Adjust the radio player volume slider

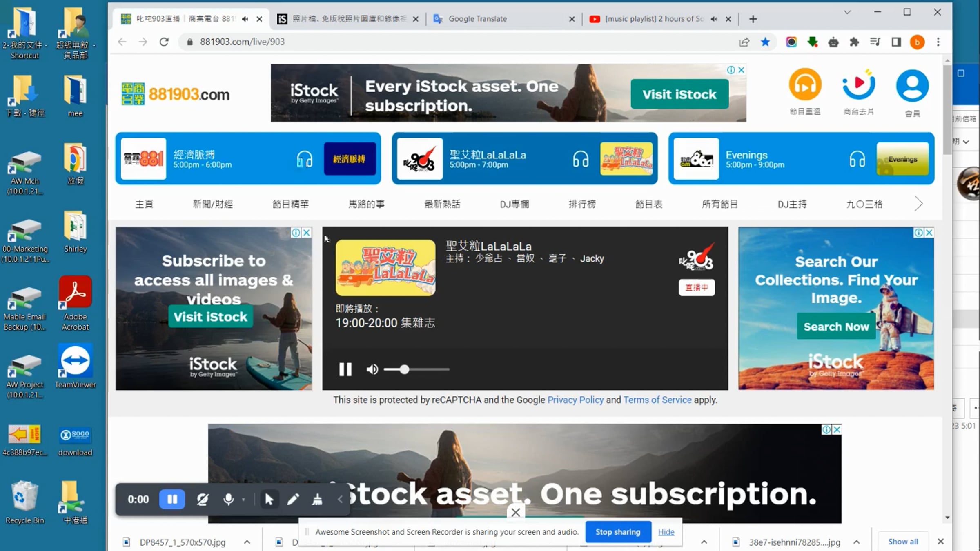[x=404, y=369]
